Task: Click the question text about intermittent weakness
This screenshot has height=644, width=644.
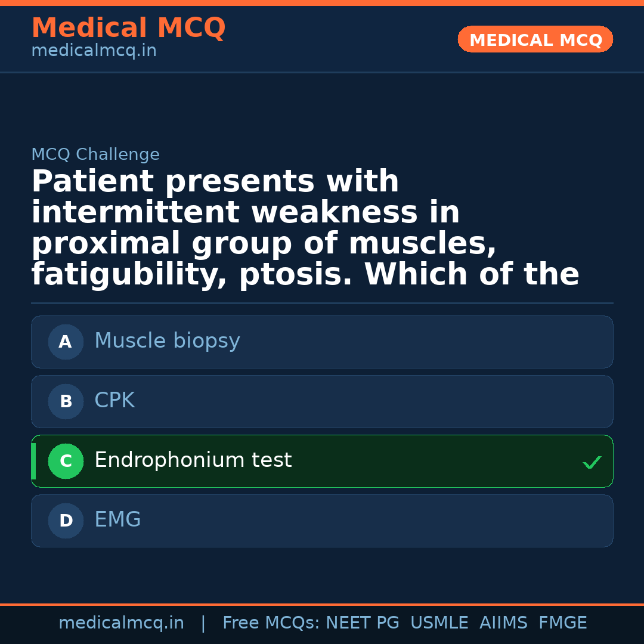Action: [305, 228]
